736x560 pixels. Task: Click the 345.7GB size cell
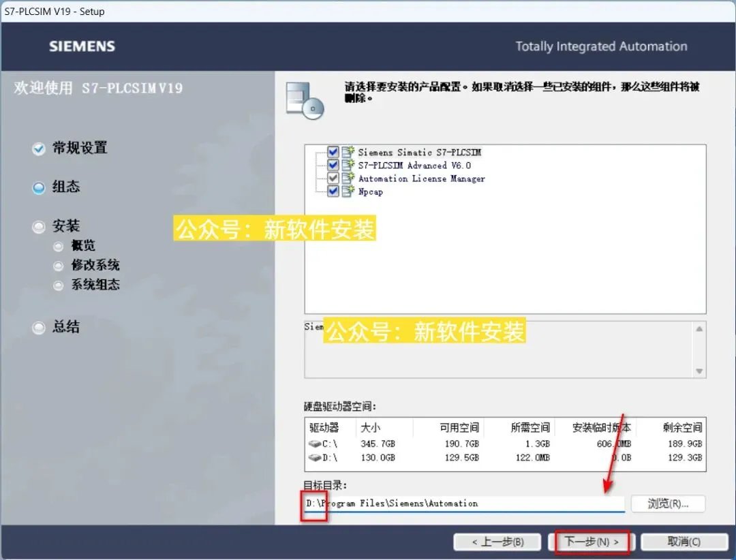click(378, 444)
